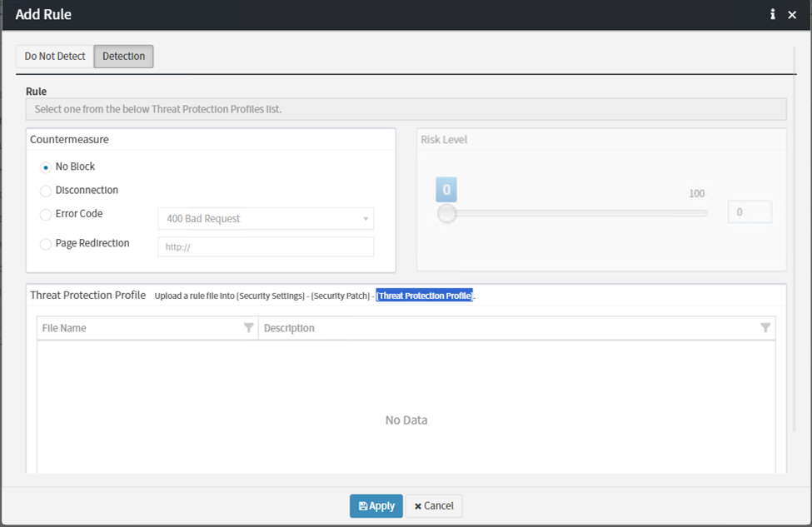Click the Risk Level number field
The image size is (812, 527).
pos(750,212)
